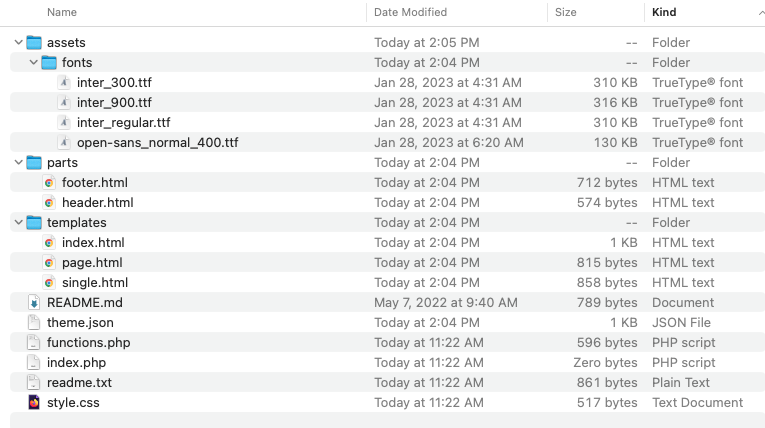
Task: Collapse the fonts folder chevron
Action: (34, 62)
